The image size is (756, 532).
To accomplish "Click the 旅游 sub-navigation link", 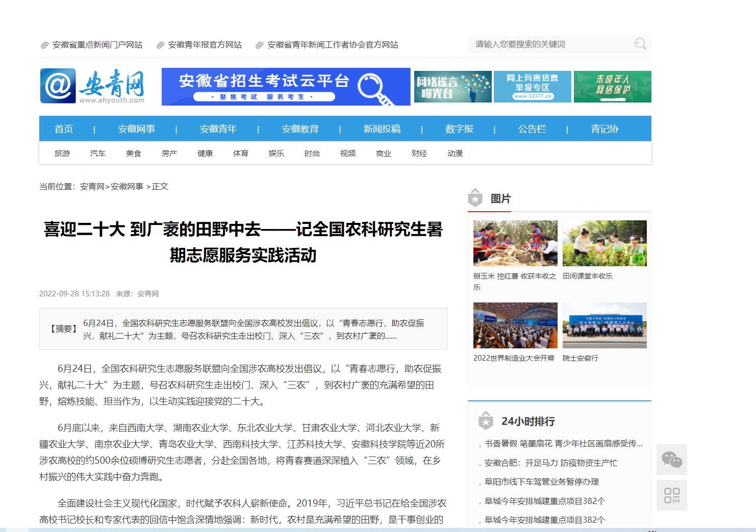I will coord(62,154).
